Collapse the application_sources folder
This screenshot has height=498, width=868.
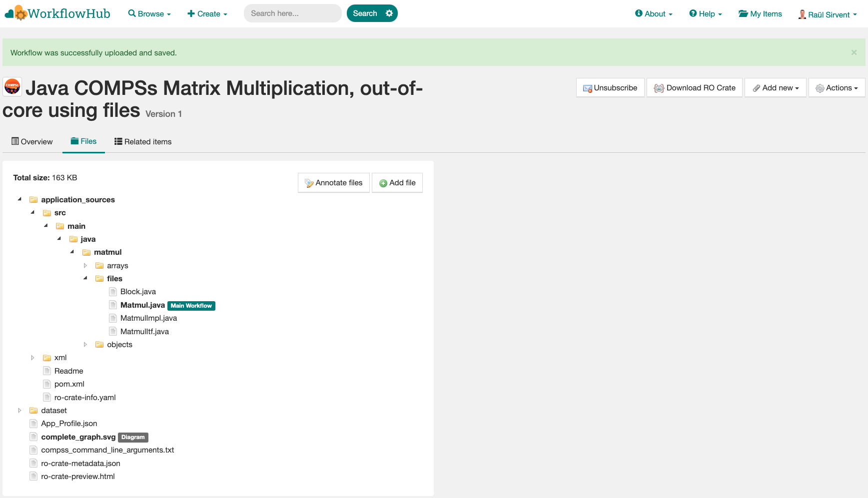19,199
